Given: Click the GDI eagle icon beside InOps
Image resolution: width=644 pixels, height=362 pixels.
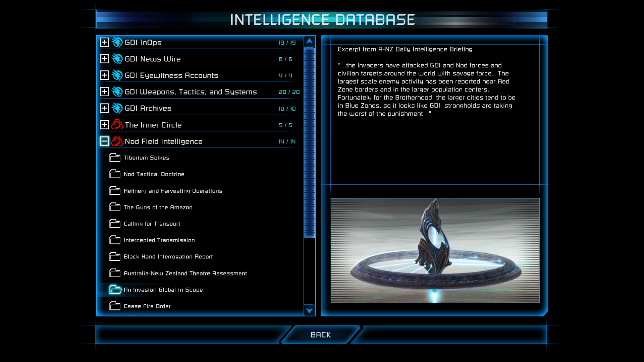Looking at the screenshot, I should pyautogui.click(x=117, y=42).
